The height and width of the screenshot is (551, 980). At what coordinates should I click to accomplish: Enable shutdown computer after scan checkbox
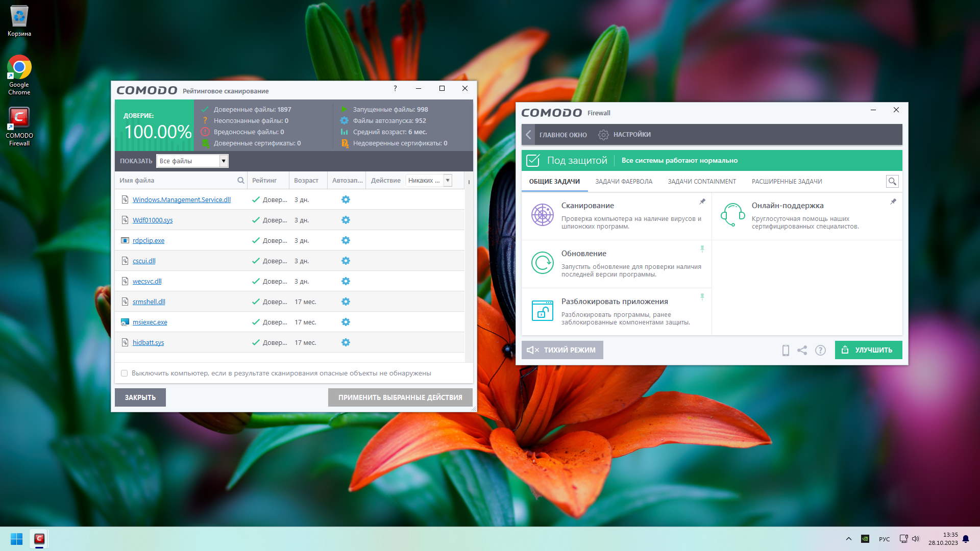tap(124, 373)
